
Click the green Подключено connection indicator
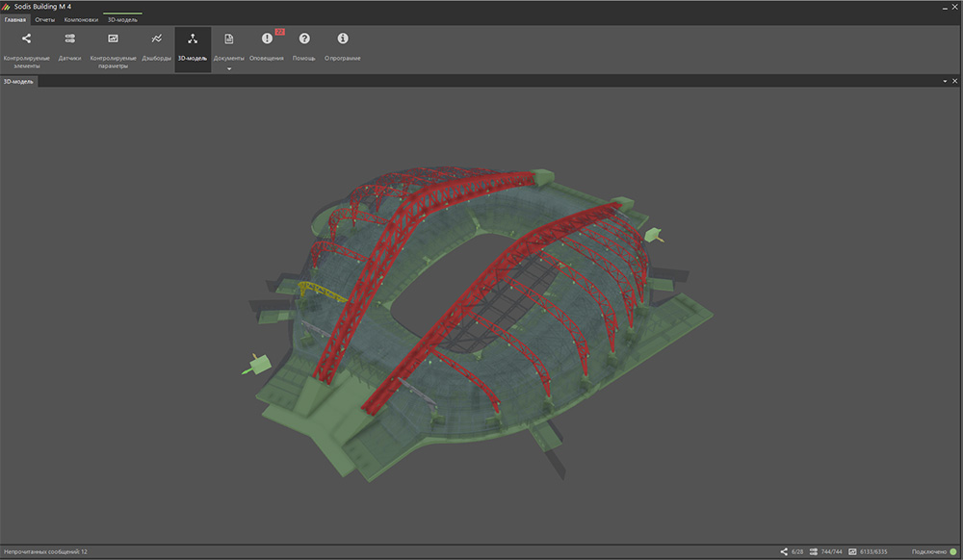coord(952,552)
